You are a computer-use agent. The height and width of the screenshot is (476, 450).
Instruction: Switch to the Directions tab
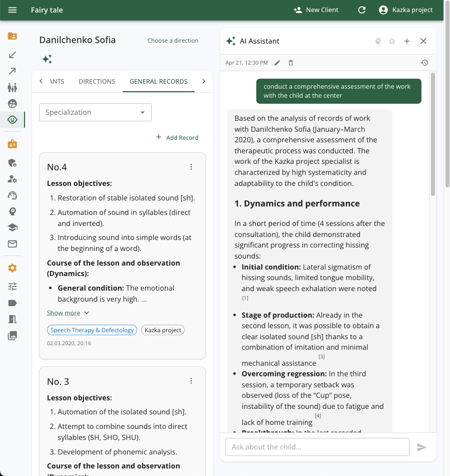pyautogui.click(x=98, y=81)
